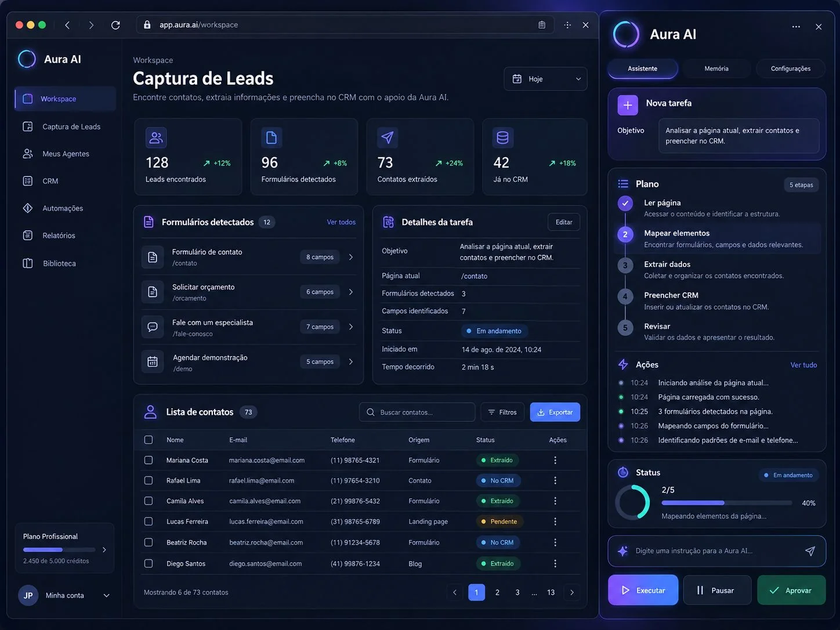Send the instruction with the paper-plane icon
This screenshot has height=630, width=840.
(x=810, y=551)
